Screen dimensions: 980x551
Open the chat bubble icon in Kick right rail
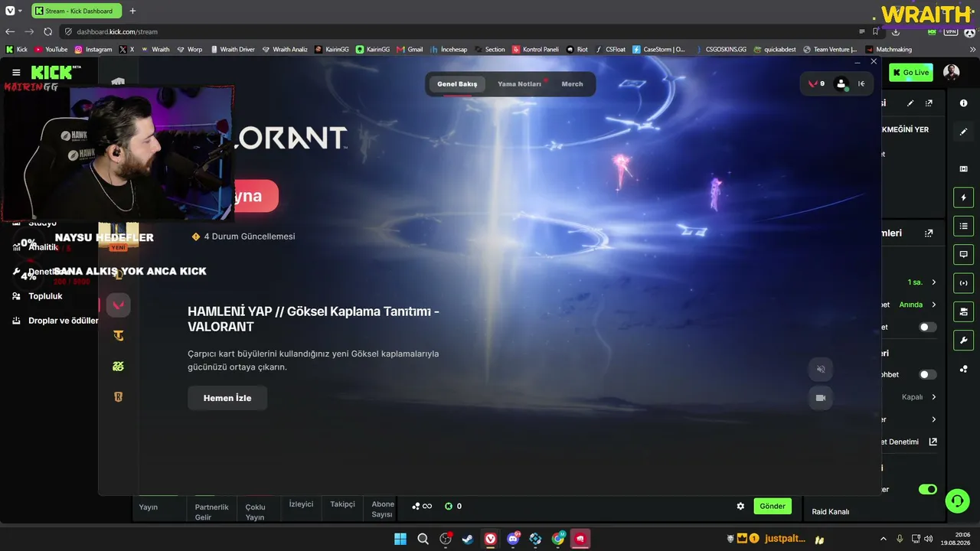pos(963,254)
